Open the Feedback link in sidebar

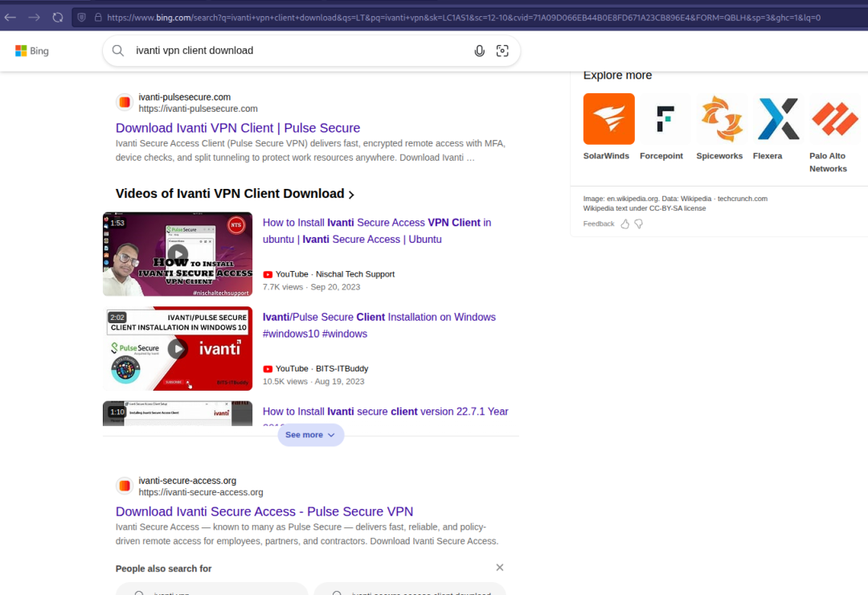[599, 224]
